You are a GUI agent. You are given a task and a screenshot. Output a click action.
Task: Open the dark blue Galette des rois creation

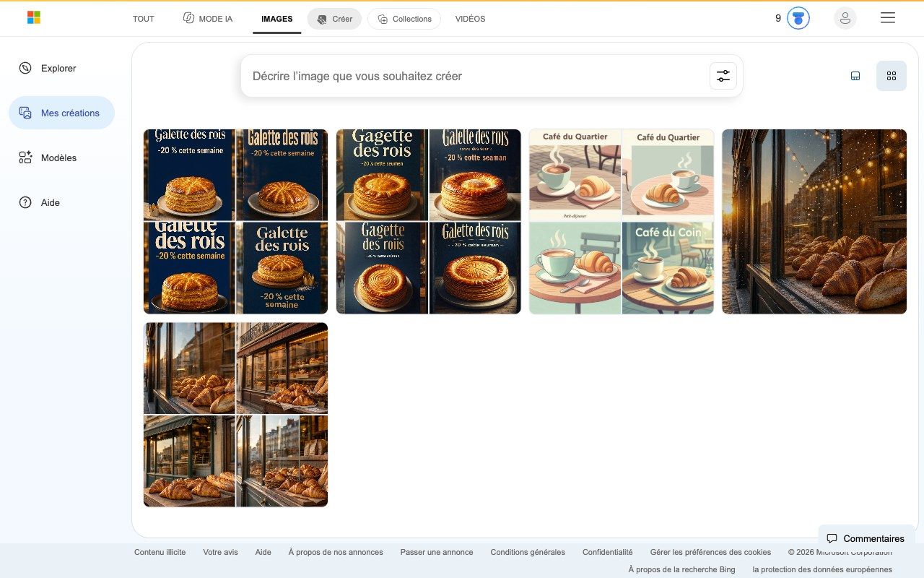tap(235, 222)
